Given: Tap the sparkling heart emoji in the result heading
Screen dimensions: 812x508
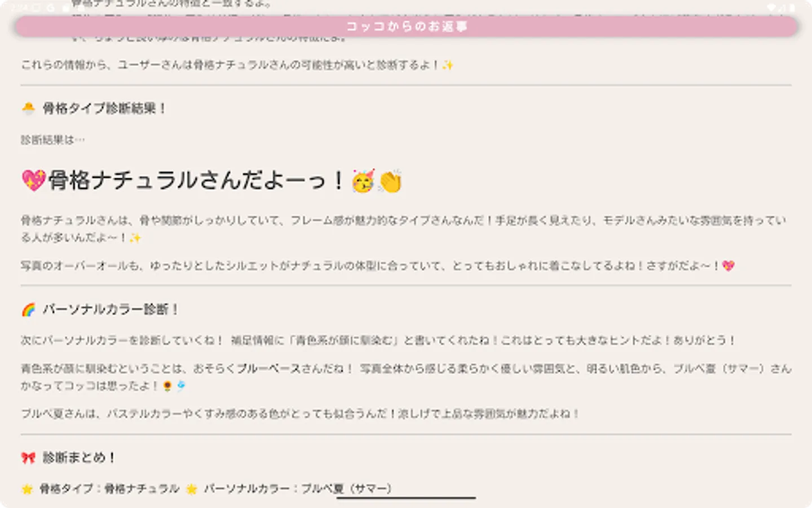Looking at the screenshot, I should [x=34, y=179].
